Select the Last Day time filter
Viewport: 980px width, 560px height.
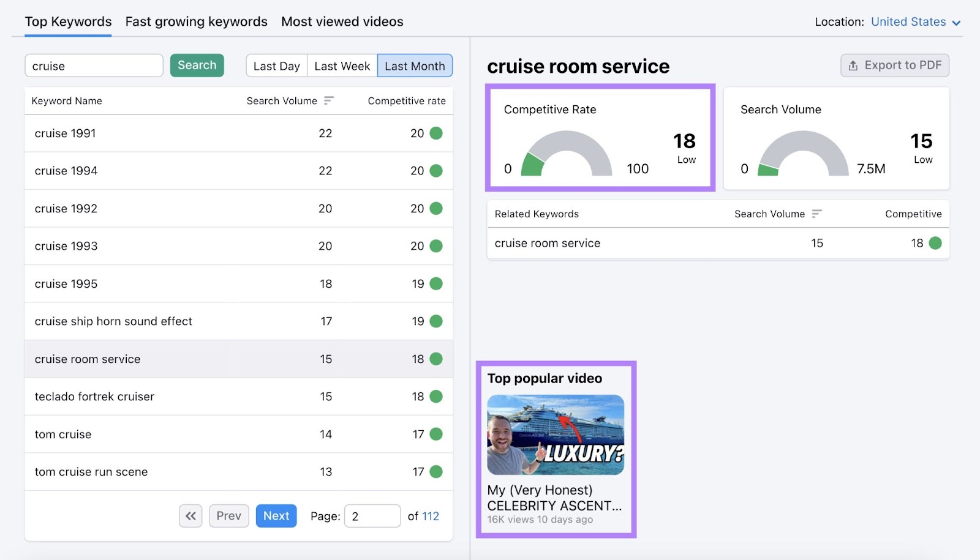point(276,65)
